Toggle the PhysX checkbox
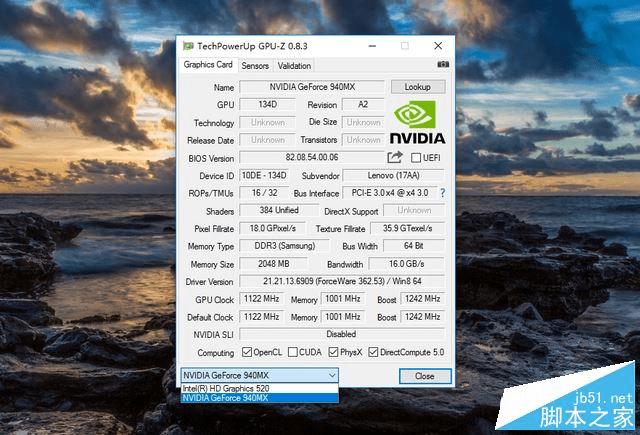 click(333, 352)
